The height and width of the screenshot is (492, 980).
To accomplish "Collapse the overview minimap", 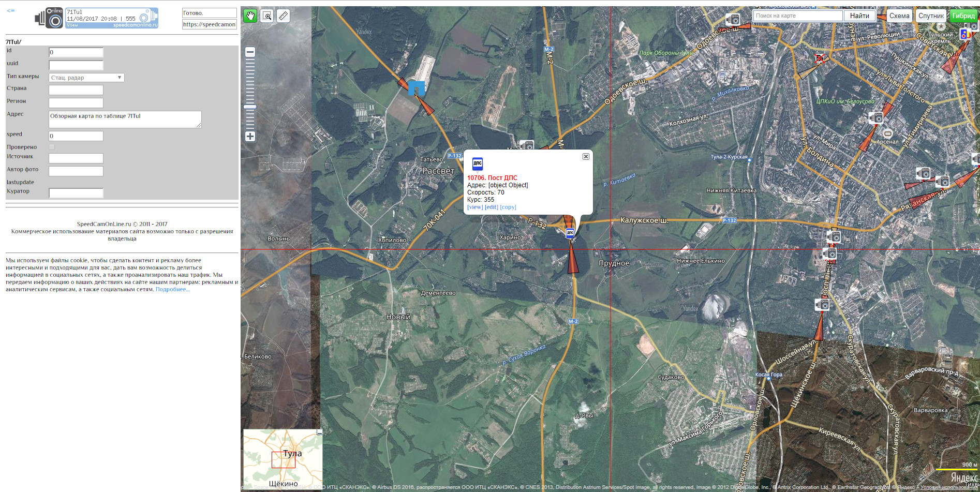I will pos(319,432).
